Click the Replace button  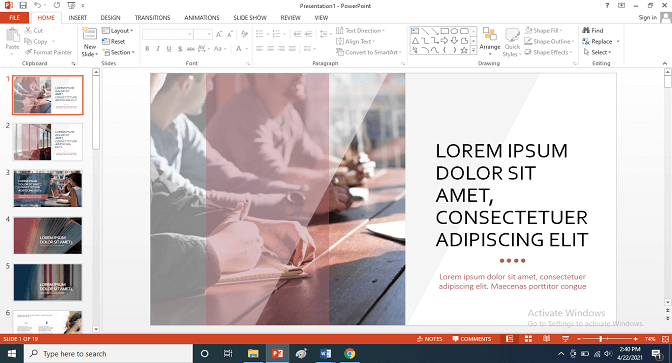point(597,42)
